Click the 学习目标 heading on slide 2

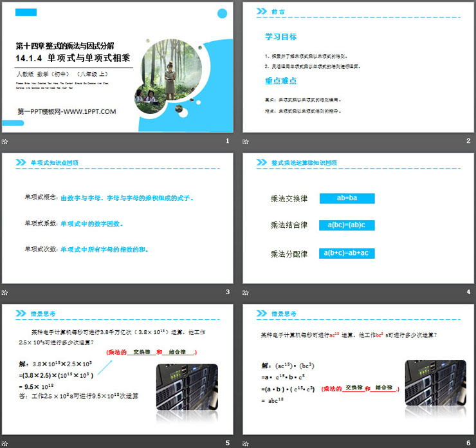coord(281,37)
